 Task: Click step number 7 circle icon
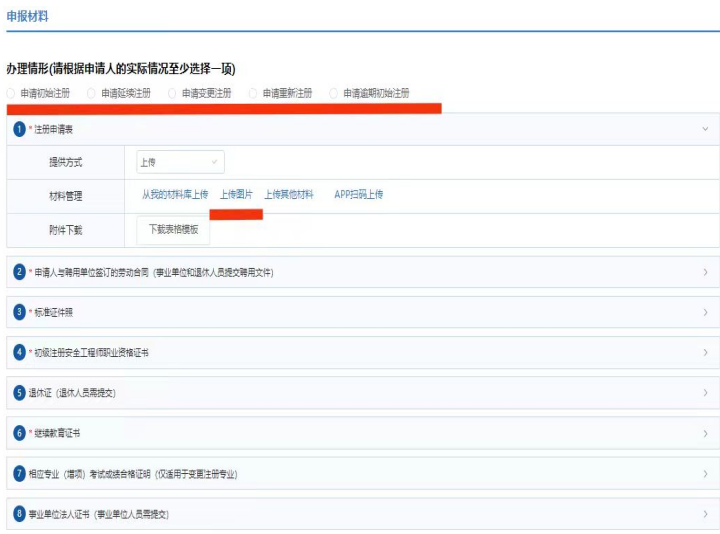point(19,473)
